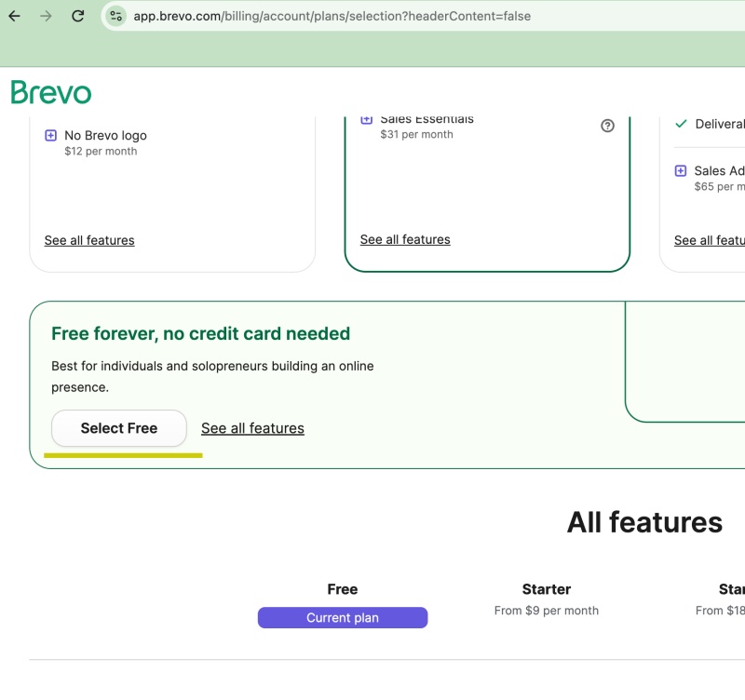
Task: Click 'Best for individuals and solopreneurs' description
Action: pos(212,377)
